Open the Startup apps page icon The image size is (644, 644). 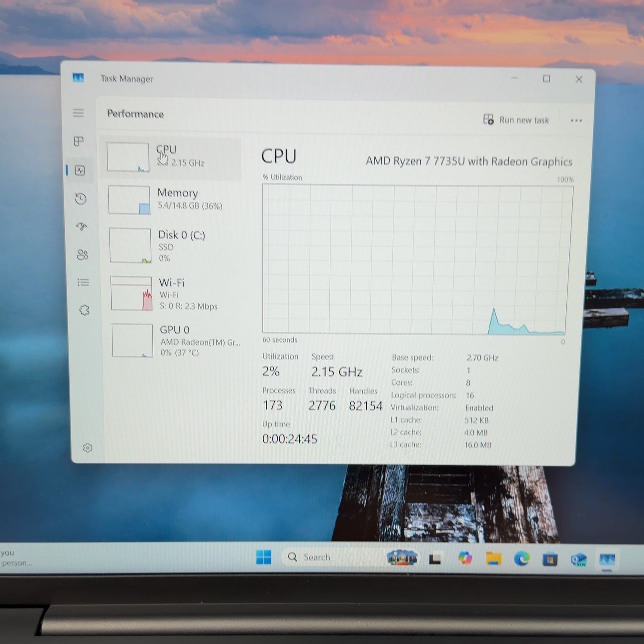82,226
